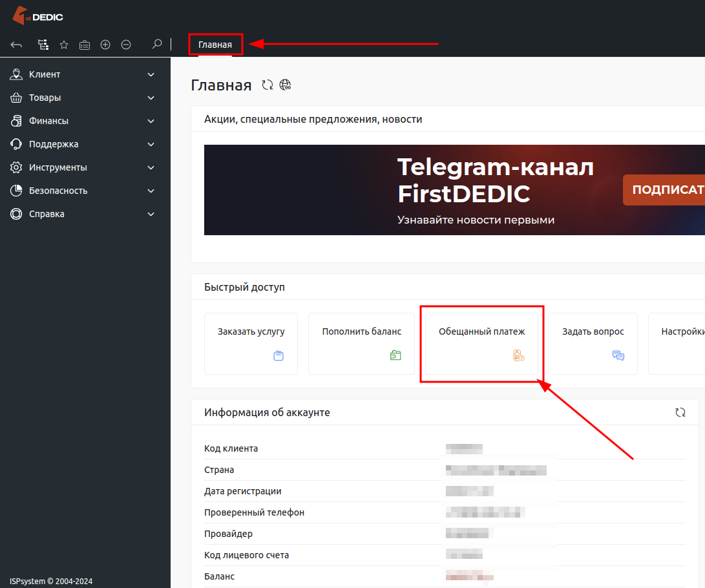Expand the Поддержка section chevron
705x588 pixels.
coord(151,144)
